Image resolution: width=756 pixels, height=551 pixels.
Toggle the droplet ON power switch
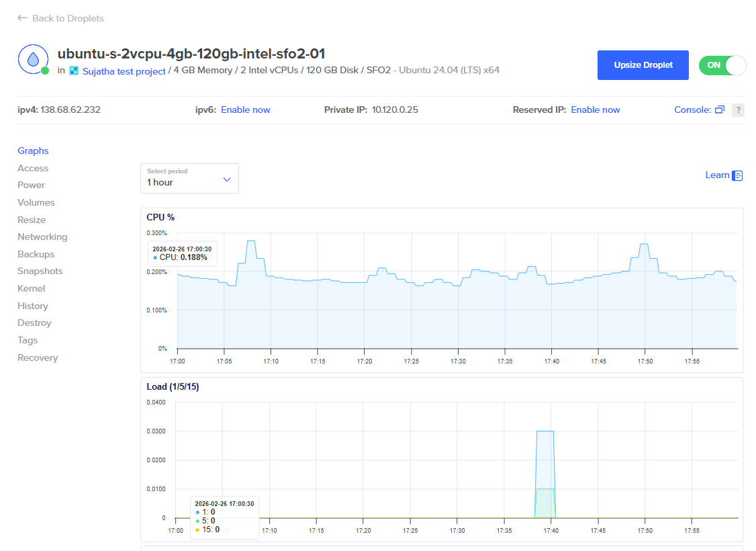722,65
